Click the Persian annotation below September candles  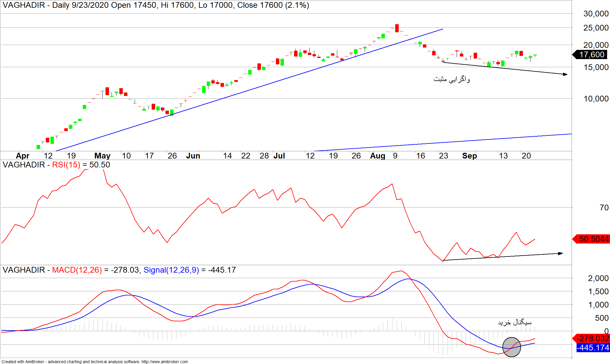pyautogui.click(x=451, y=79)
